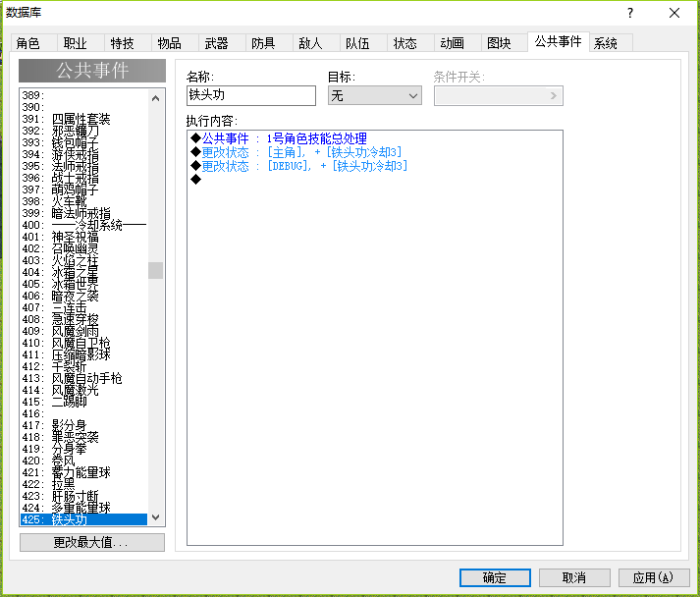Select list entry 410: 风魔自卫枪
This screenshot has width=700, height=597.
tap(83, 343)
